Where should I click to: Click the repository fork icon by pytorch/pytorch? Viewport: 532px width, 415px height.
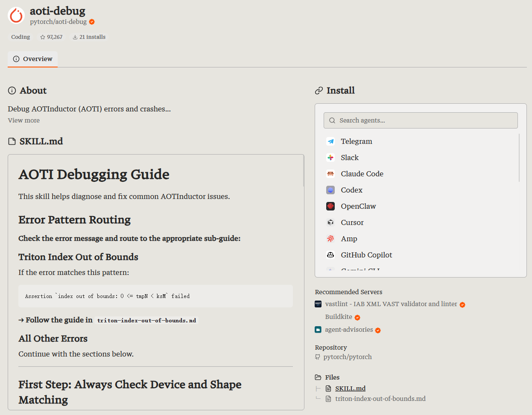[317, 357]
